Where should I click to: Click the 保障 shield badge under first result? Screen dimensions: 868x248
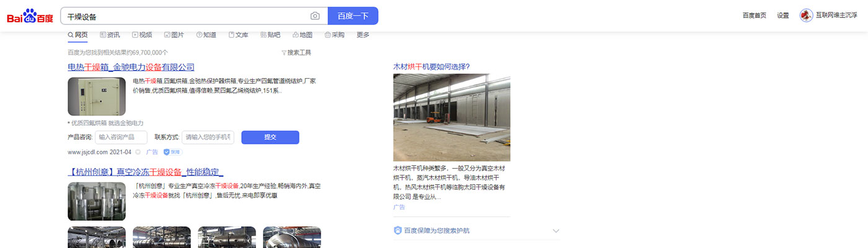click(x=172, y=152)
